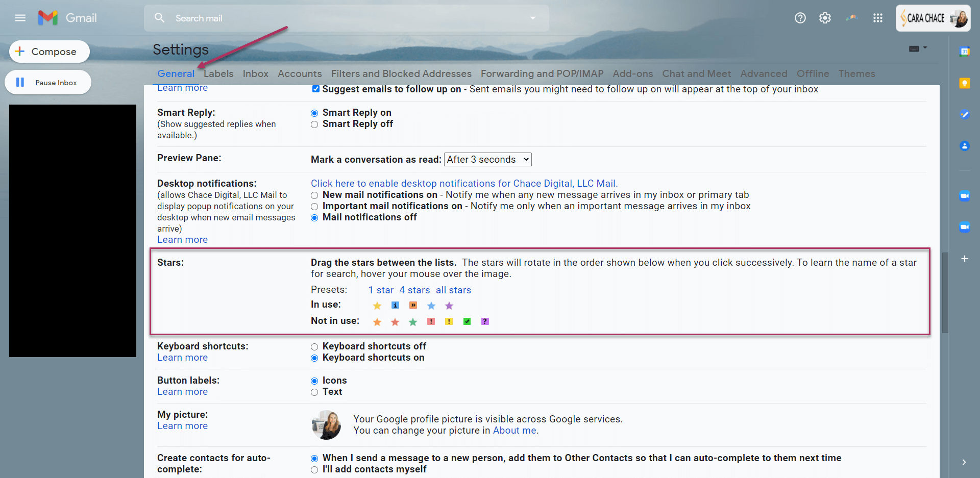Image resolution: width=980 pixels, height=478 pixels.
Task: Open the Google apps grid
Action: (x=878, y=18)
